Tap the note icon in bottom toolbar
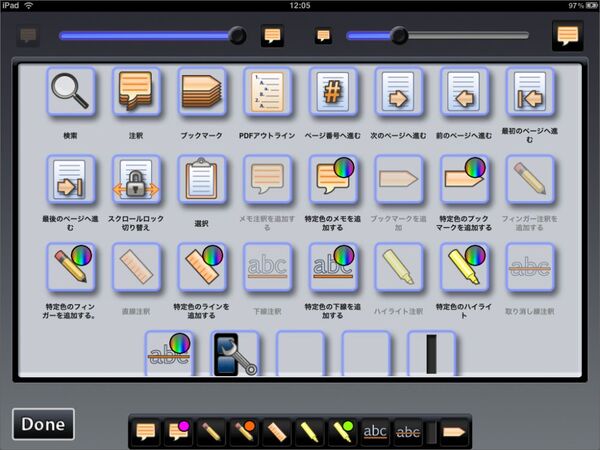Image resolution: width=600 pixels, height=450 pixels. pos(145,432)
